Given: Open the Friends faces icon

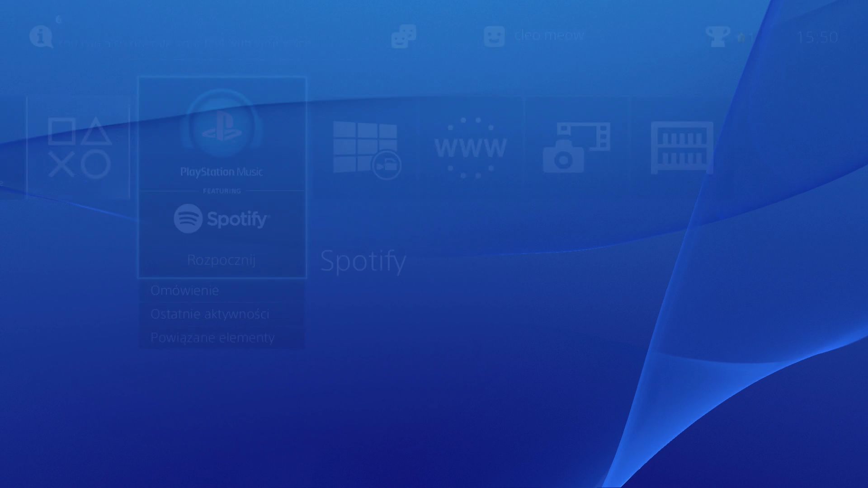Looking at the screenshot, I should point(403,36).
